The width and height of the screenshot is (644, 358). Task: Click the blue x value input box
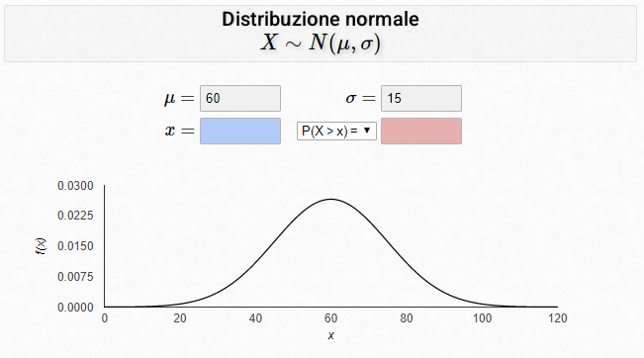pyautogui.click(x=240, y=131)
